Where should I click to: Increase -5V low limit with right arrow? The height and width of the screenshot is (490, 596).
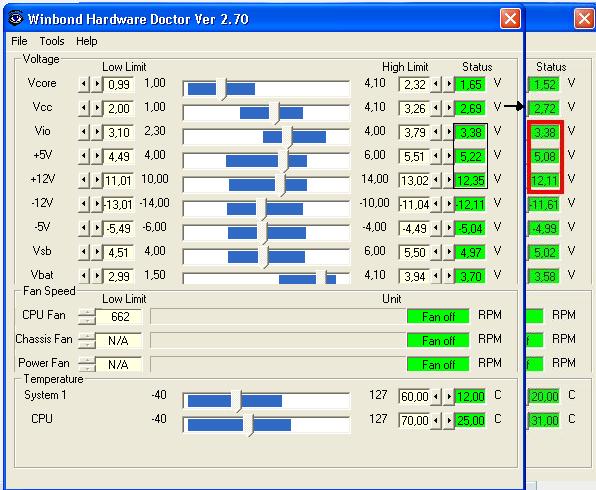(x=97, y=228)
